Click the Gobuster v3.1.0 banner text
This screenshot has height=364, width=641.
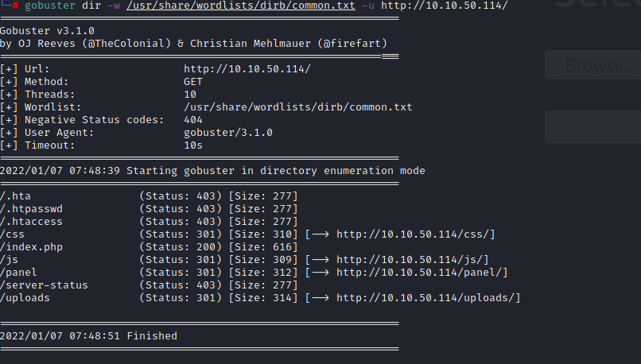coord(48,31)
